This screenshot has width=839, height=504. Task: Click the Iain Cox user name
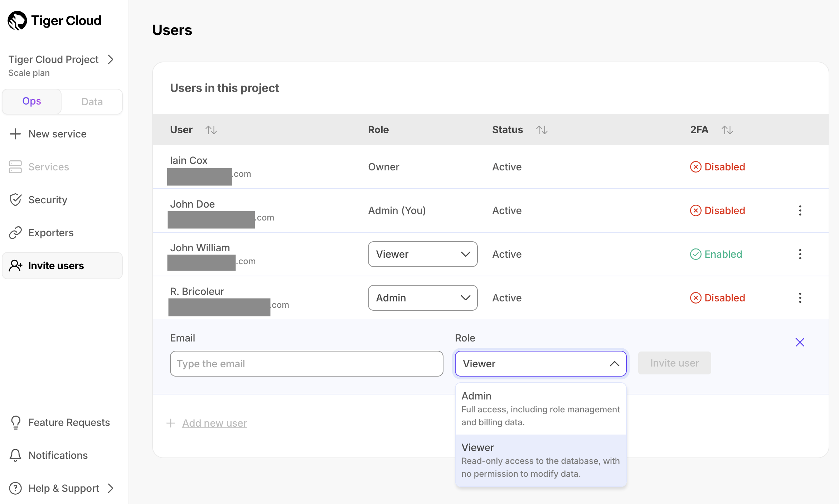[189, 160]
